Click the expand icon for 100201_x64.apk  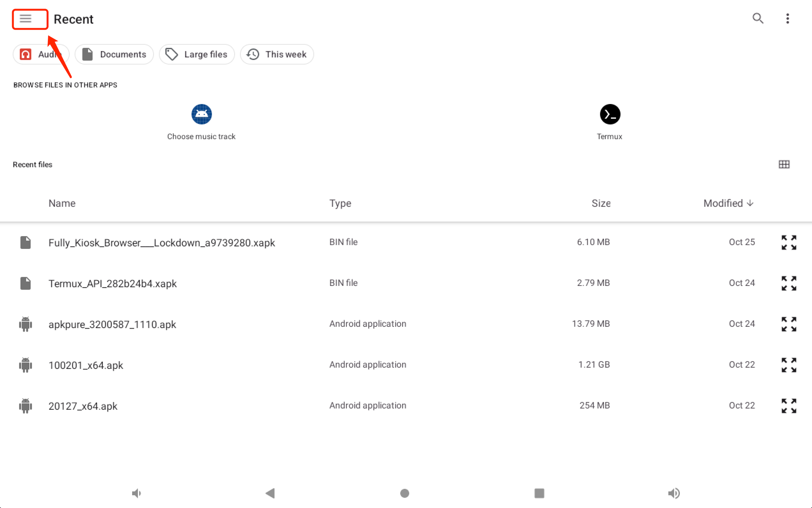click(x=788, y=365)
